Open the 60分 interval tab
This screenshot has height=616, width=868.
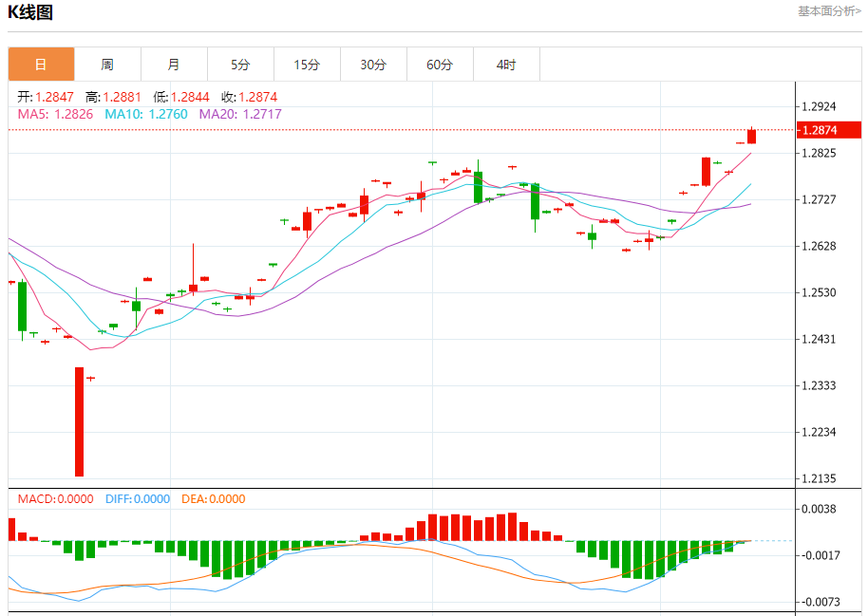440,65
